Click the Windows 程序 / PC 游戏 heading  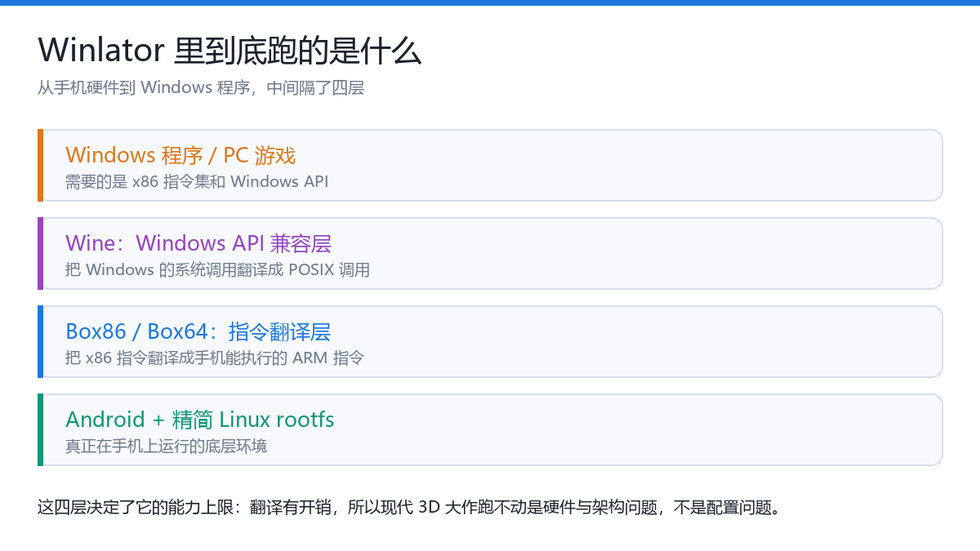click(180, 155)
